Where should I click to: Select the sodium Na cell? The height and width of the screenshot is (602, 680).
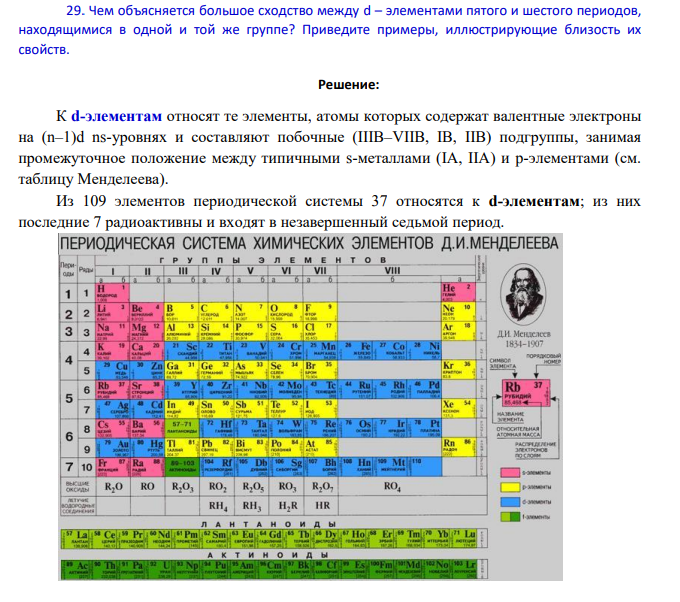112,331
